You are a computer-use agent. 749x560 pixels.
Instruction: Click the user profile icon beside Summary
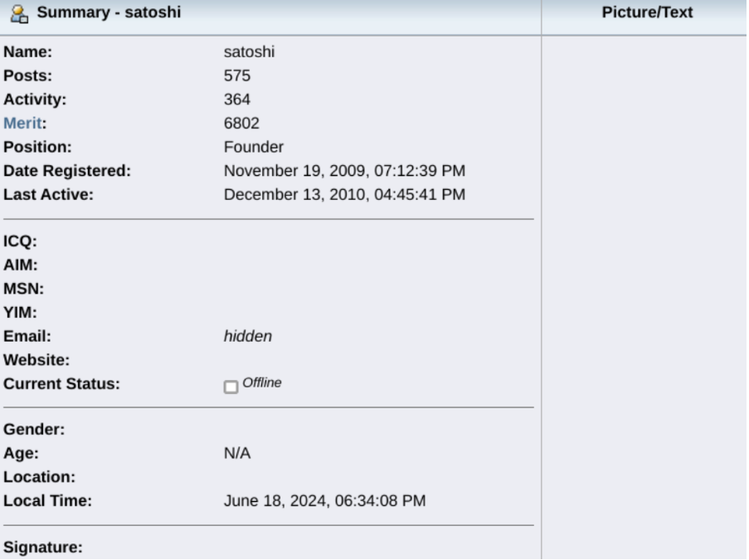[x=19, y=13]
